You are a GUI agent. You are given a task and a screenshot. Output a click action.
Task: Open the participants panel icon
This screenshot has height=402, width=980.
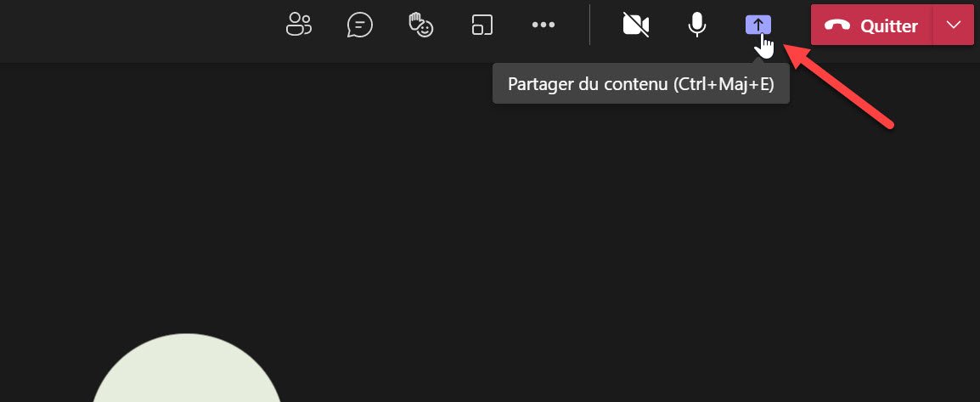tap(298, 25)
